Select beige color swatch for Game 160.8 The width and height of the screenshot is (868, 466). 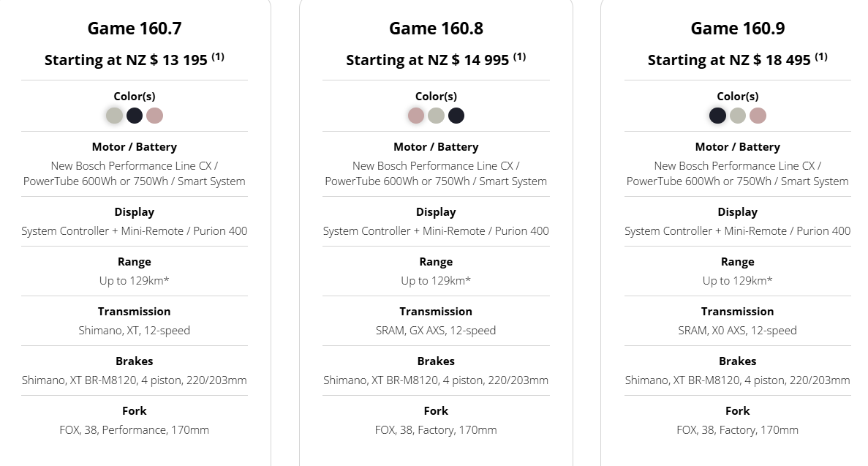coord(437,116)
